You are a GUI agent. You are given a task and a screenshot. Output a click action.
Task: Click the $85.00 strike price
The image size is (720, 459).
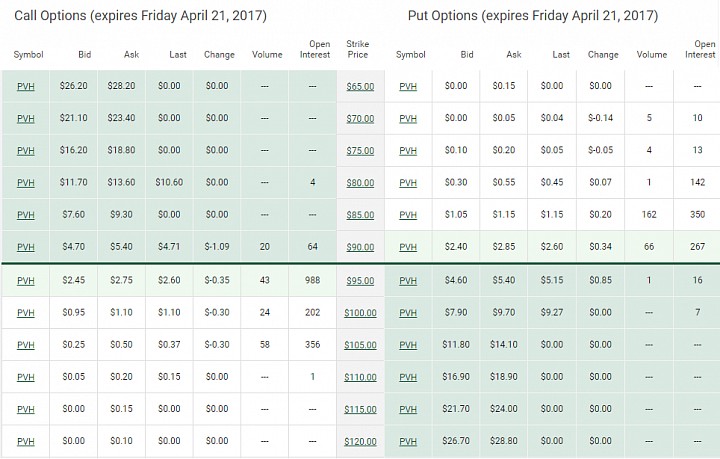coord(360,215)
